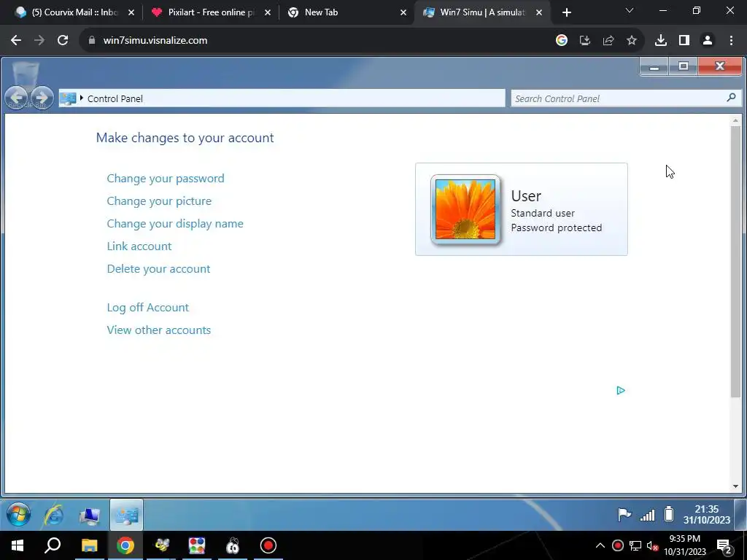Viewport: 747px width, 560px height.
Task: Switch to New Tab tab
Action: point(347,12)
